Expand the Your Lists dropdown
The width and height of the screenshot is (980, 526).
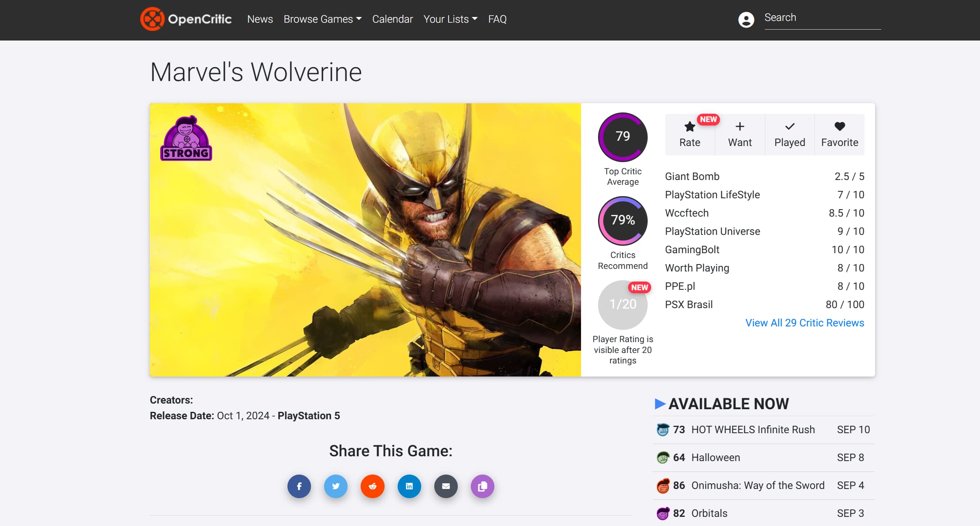pos(450,19)
